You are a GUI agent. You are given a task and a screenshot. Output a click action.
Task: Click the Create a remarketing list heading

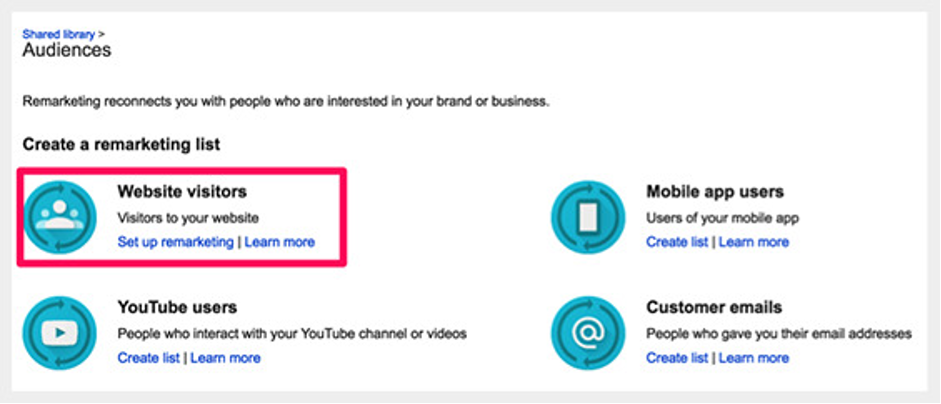point(121,145)
